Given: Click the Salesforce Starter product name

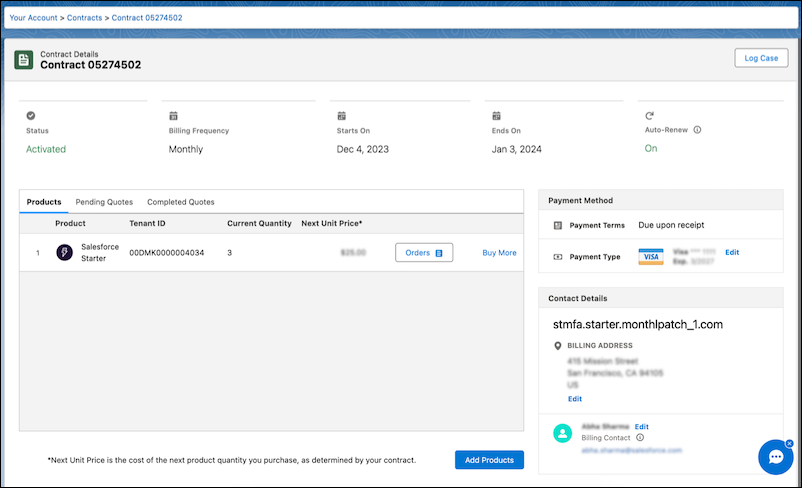Looking at the screenshot, I should tap(100, 253).
